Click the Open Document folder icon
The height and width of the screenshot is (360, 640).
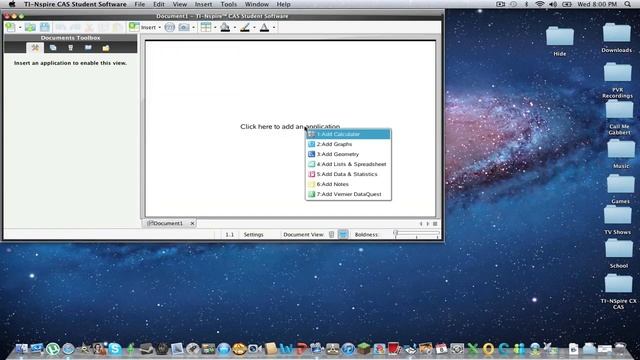[x=30, y=27]
